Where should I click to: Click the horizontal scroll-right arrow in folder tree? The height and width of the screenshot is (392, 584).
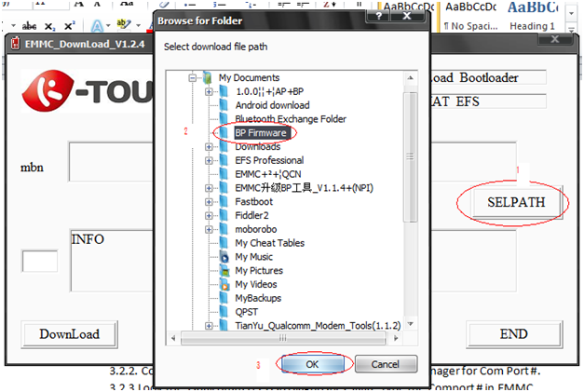click(x=396, y=338)
